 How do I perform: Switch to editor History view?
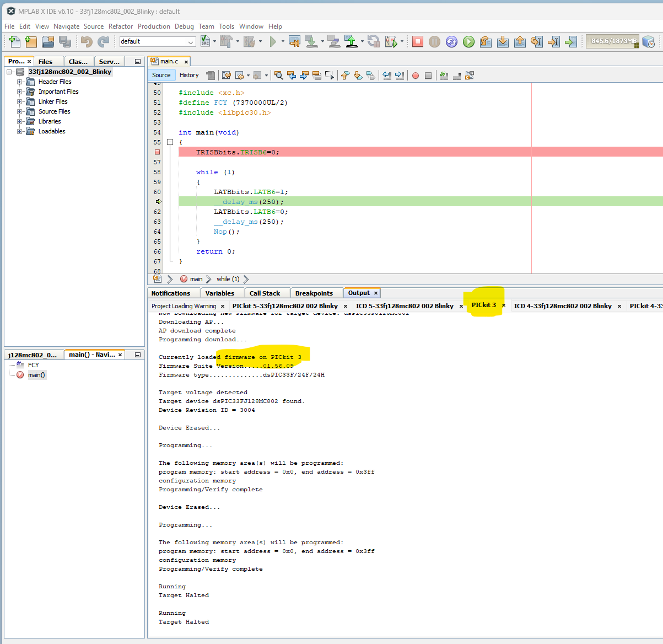click(189, 75)
